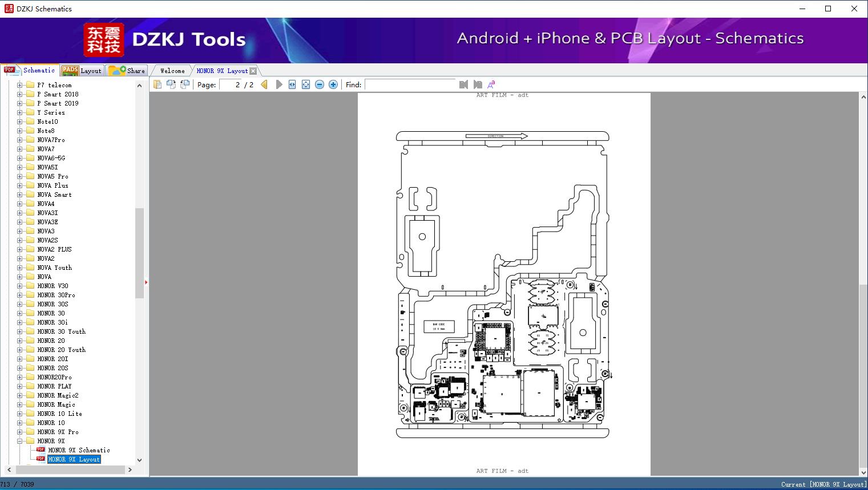The image size is (868, 490).
Task: Select the HONOR Magic folder
Action: [x=56, y=404]
